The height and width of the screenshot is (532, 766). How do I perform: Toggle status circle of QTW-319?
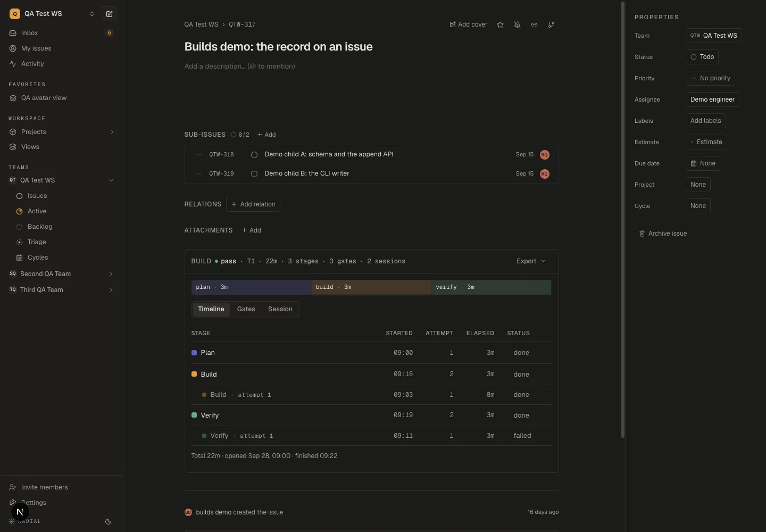[x=254, y=174]
